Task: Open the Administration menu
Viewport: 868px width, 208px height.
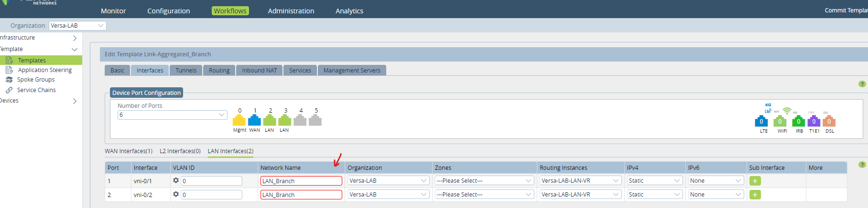Action: [291, 10]
